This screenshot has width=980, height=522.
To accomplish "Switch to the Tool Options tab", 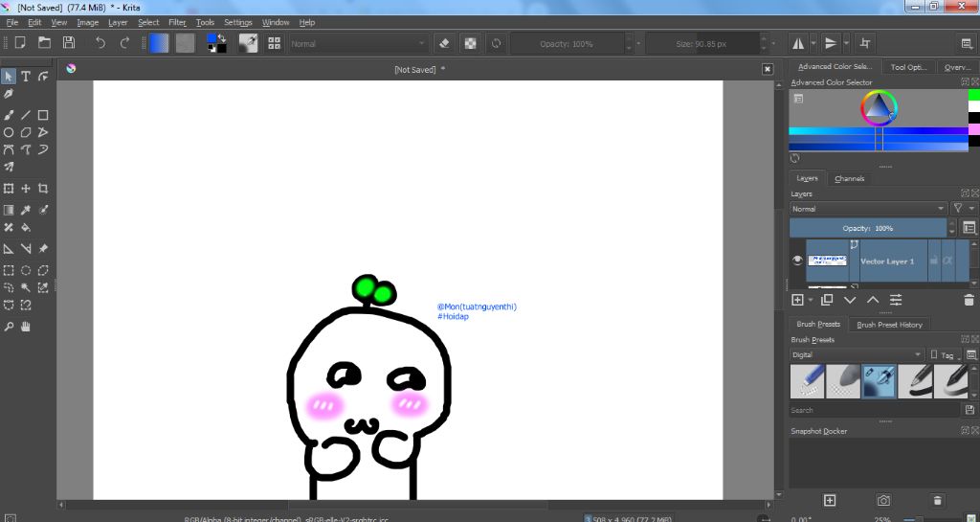I will 909,67.
